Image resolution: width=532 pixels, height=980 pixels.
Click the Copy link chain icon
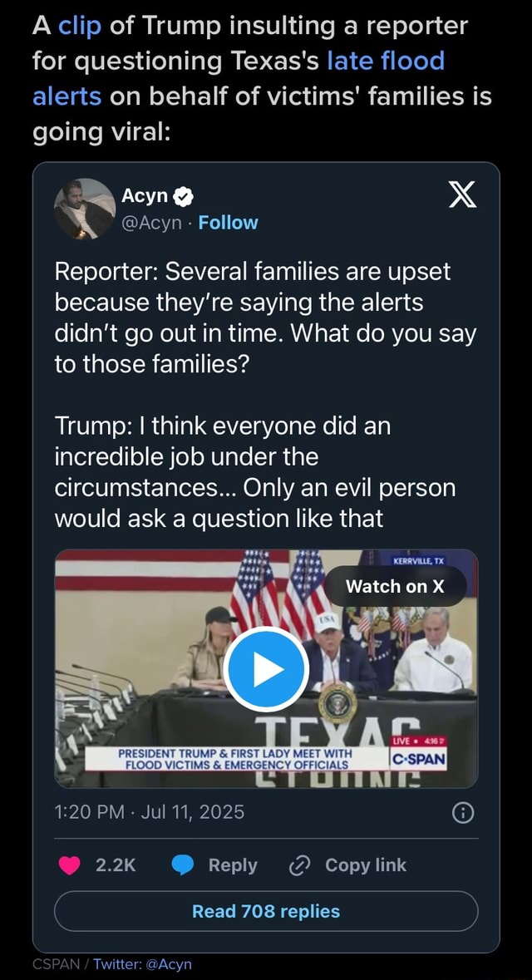tap(299, 864)
